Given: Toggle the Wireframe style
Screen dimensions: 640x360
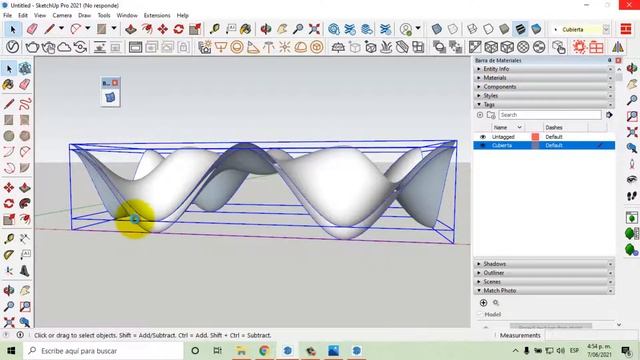Looking at the screenshot, I should (472, 29).
